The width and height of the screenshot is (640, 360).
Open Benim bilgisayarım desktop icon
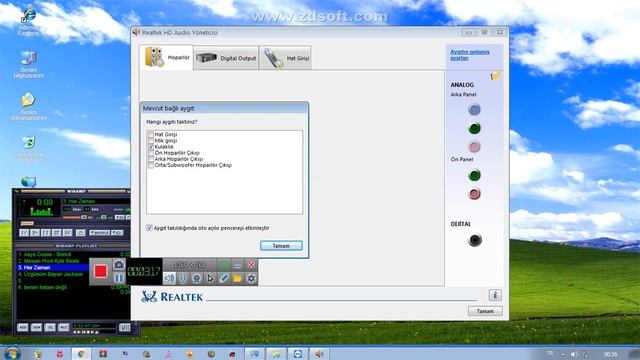click(x=29, y=64)
